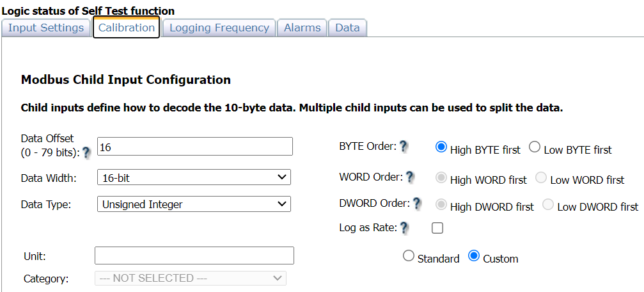
Task: Open the Logging Frequency tab
Action: (219, 28)
